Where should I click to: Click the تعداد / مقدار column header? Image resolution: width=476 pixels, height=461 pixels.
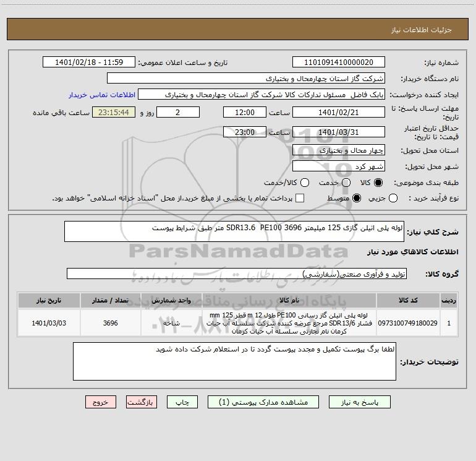click(111, 301)
